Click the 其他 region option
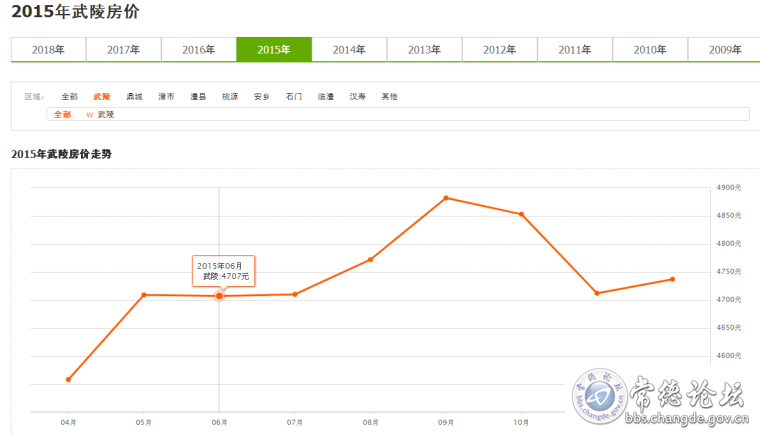Image resolution: width=760 pixels, height=435 pixels. pos(389,97)
